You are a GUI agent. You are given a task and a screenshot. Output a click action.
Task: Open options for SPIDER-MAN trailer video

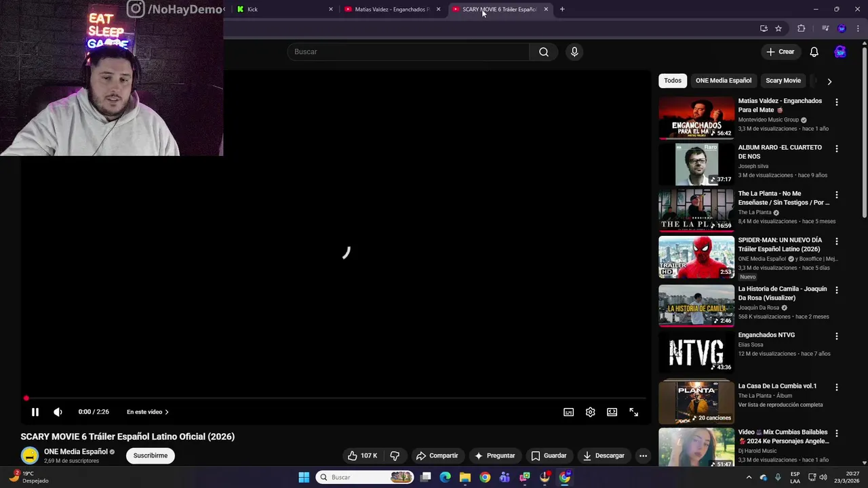tap(837, 241)
